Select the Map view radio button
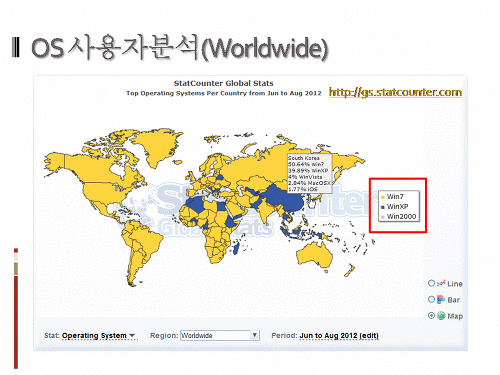Image resolution: width=500 pixels, height=375 pixels. pyautogui.click(x=431, y=315)
